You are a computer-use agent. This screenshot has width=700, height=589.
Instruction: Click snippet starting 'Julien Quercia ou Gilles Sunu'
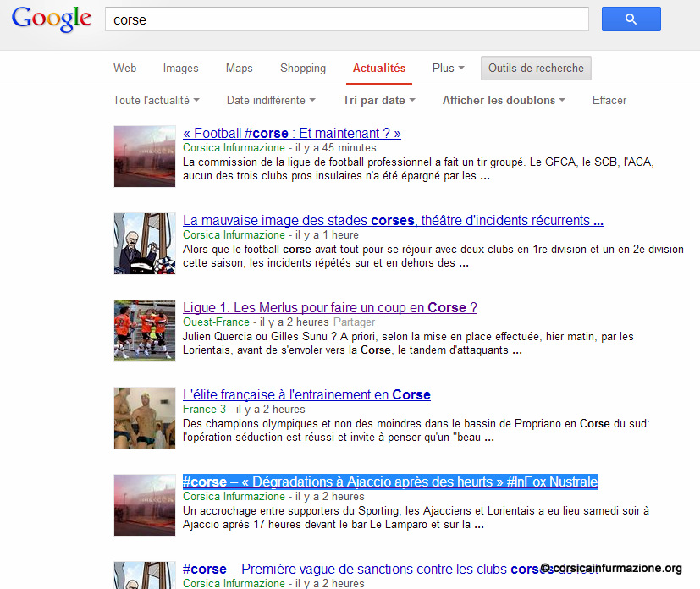pos(408,343)
